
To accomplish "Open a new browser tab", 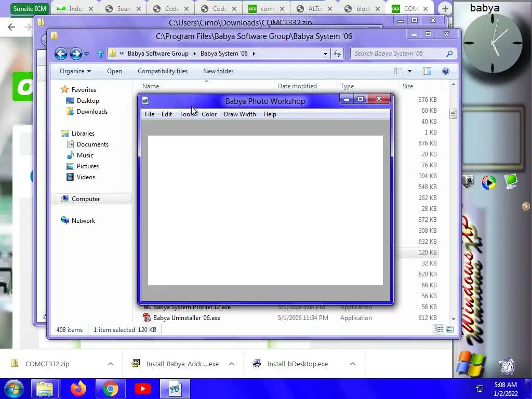I will click(445, 9).
